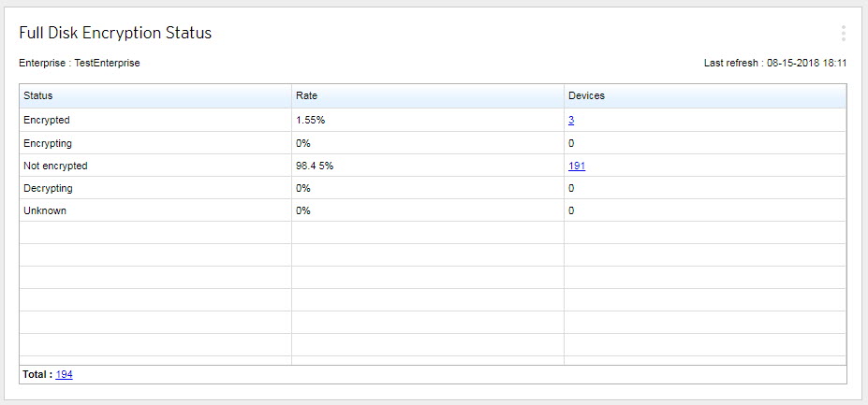Click the Decrypting row's 0% rate
868x405 pixels.
tap(303, 188)
